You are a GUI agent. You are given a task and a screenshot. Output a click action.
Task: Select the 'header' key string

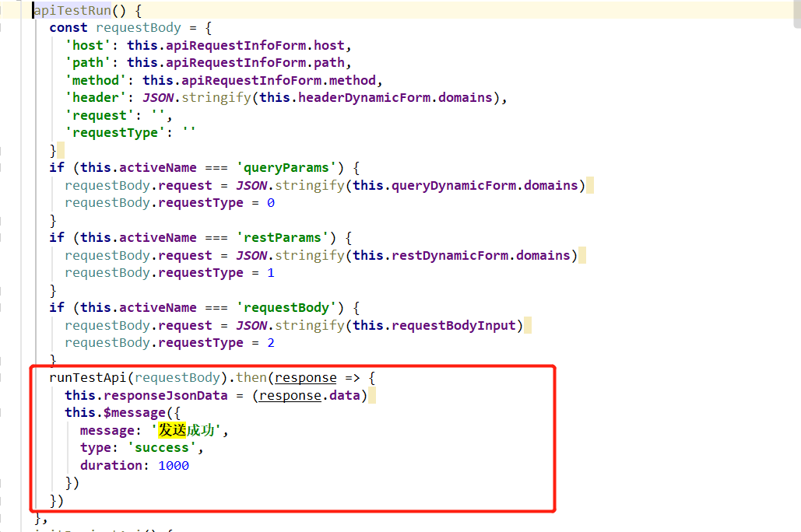[96, 97]
